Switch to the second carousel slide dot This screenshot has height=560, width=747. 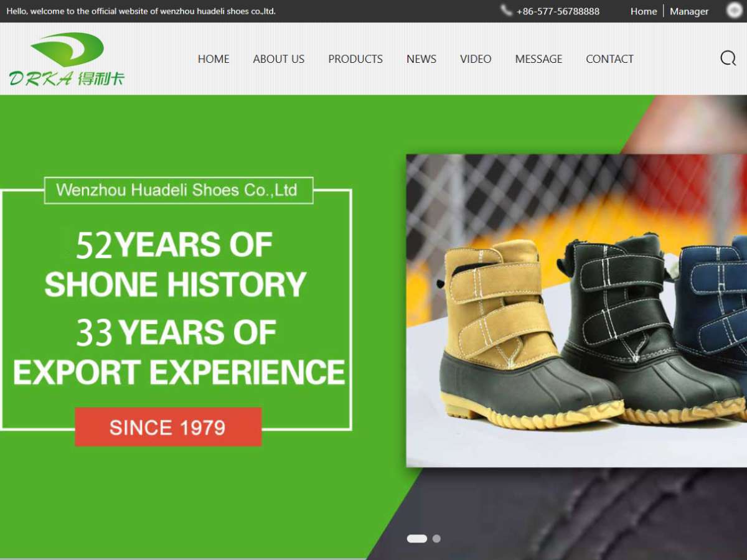(x=436, y=539)
